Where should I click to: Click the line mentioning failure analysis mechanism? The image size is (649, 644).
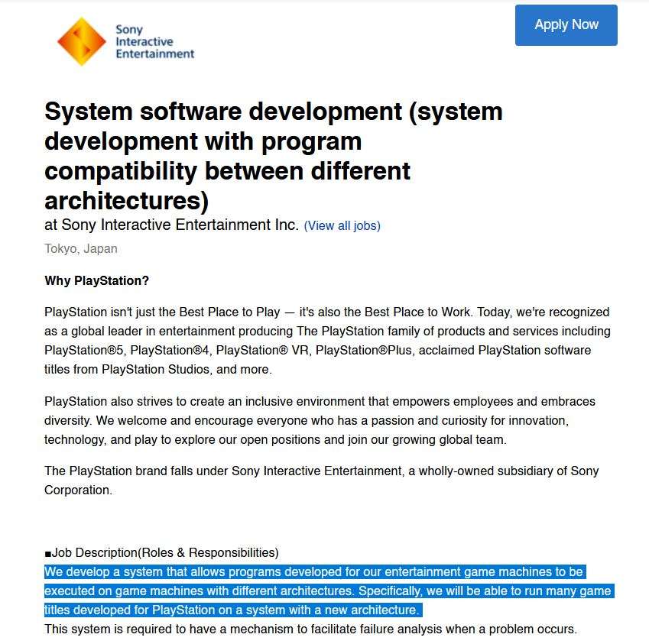tap(310, 629)
